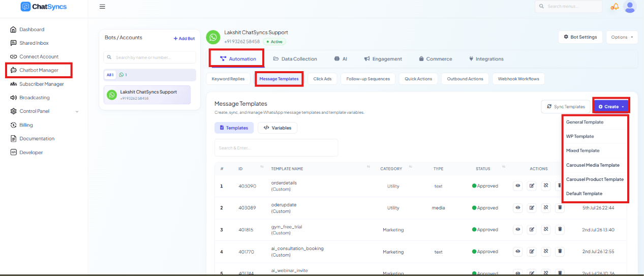Open the notification bell
644x276 pixels.
(615, 7)
